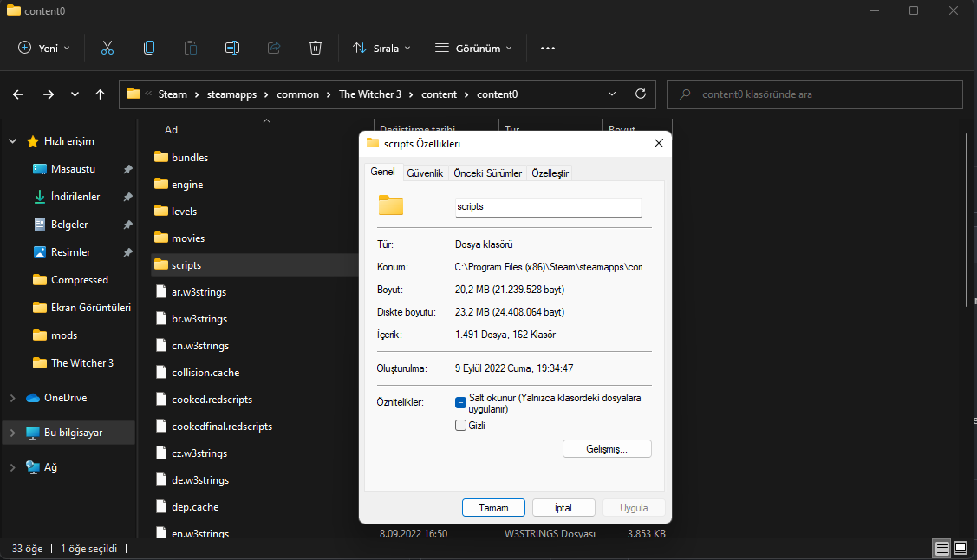Expand the OneDrive tree node
The width and height of the screenshot is (977, 560).
pyautogui.click(x=12, y=398)
